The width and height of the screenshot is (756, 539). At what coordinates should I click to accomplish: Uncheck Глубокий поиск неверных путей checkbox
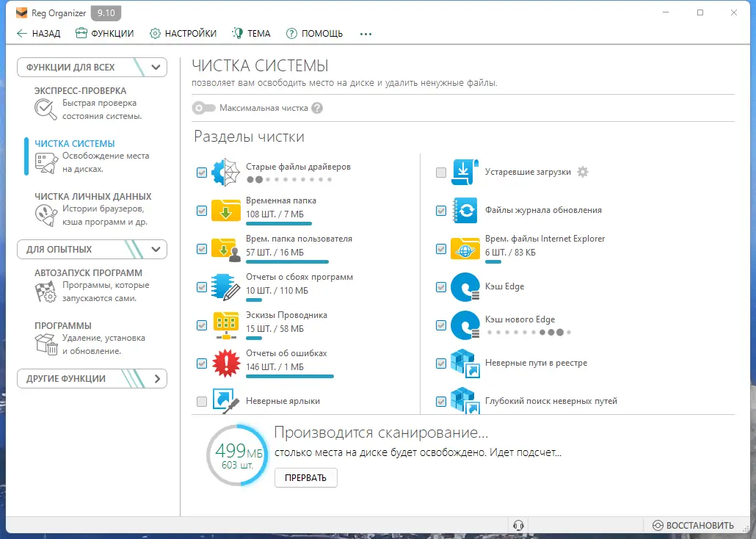coord(441,402)
